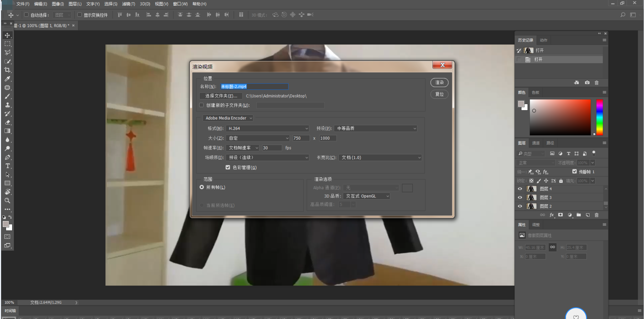Open 文件(F) menu
The image size is (644, 319).
point(23,4)
